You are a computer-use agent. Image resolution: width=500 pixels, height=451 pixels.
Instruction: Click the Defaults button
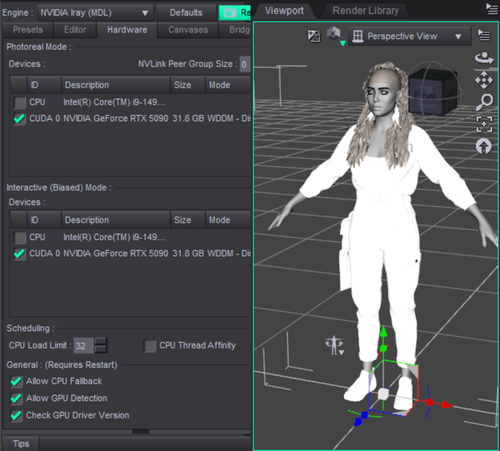(186, 13)
